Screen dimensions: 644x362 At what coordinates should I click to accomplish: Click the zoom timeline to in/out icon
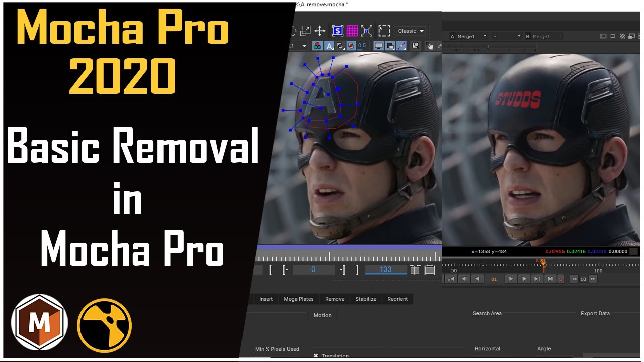point(415,270)
